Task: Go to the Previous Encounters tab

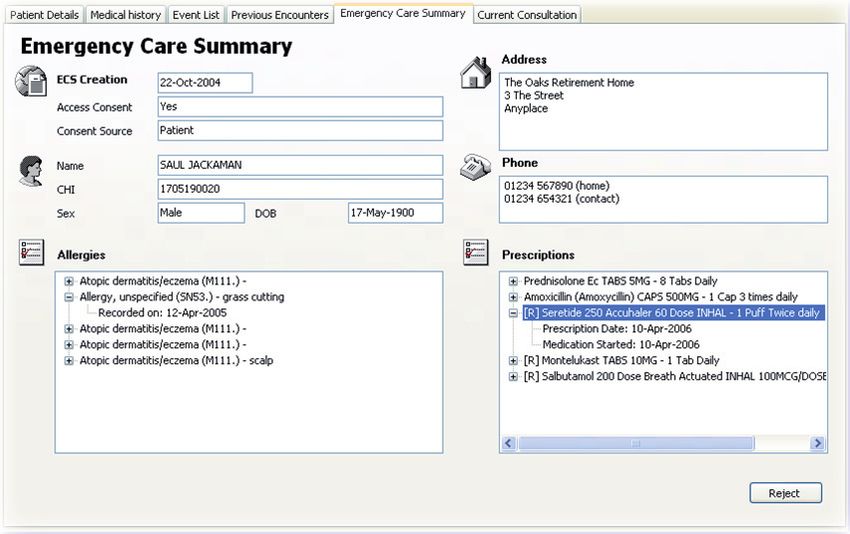Action: click(x=280, y=15)
